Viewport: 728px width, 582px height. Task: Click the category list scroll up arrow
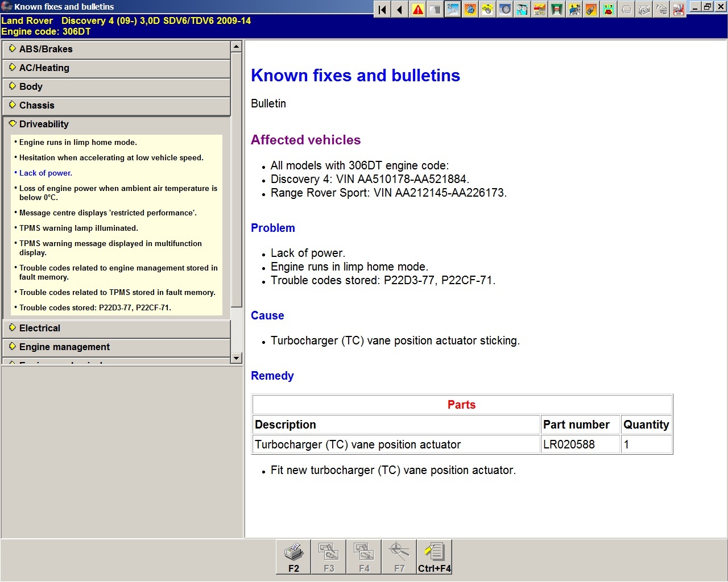tap(237, 47)
